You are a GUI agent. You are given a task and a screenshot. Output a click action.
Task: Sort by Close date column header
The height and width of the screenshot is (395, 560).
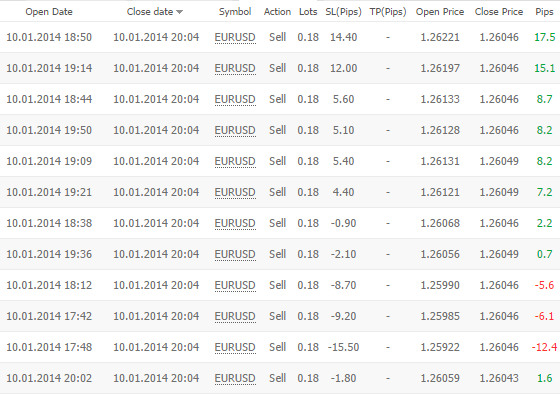click(150, 12)
